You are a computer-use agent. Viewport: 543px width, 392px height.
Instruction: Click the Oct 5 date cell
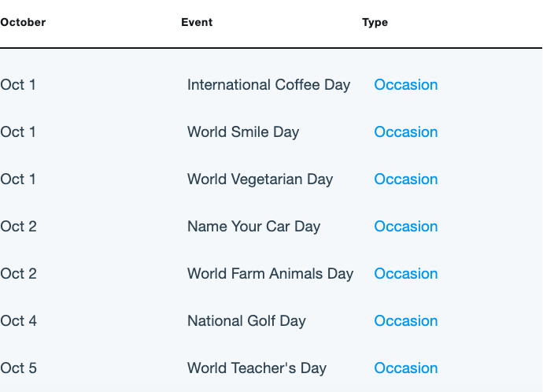coord(18,368)
